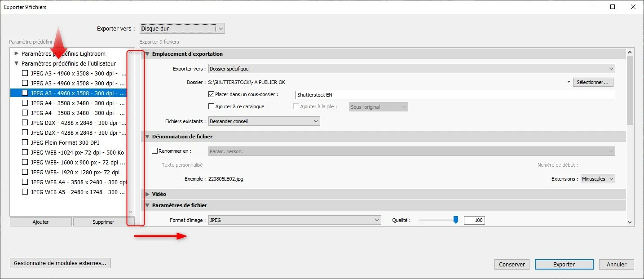Viewport: 644px width, 279px height.
Task: Collapse the Paramètres de fichier section triangle
Action: coord(147,205)
